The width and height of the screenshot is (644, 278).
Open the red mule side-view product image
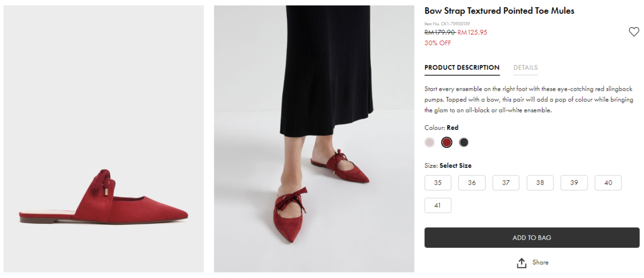pyautogui.click(x=104, y=139)
